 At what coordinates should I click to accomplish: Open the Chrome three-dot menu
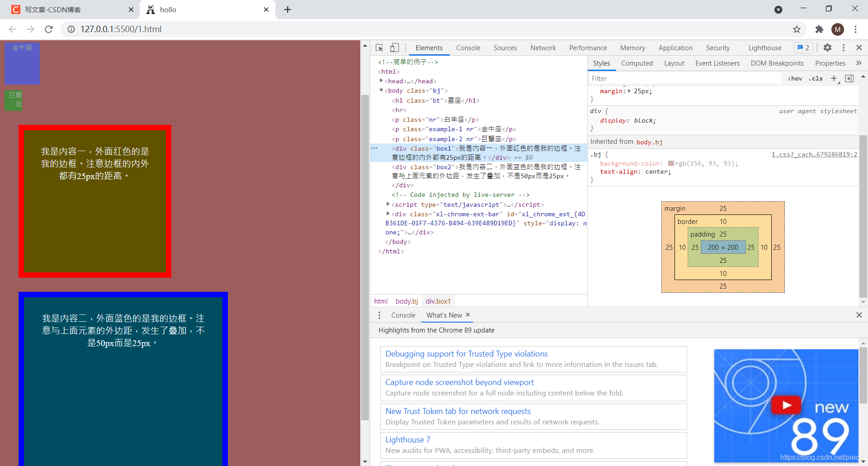[855, 29]
